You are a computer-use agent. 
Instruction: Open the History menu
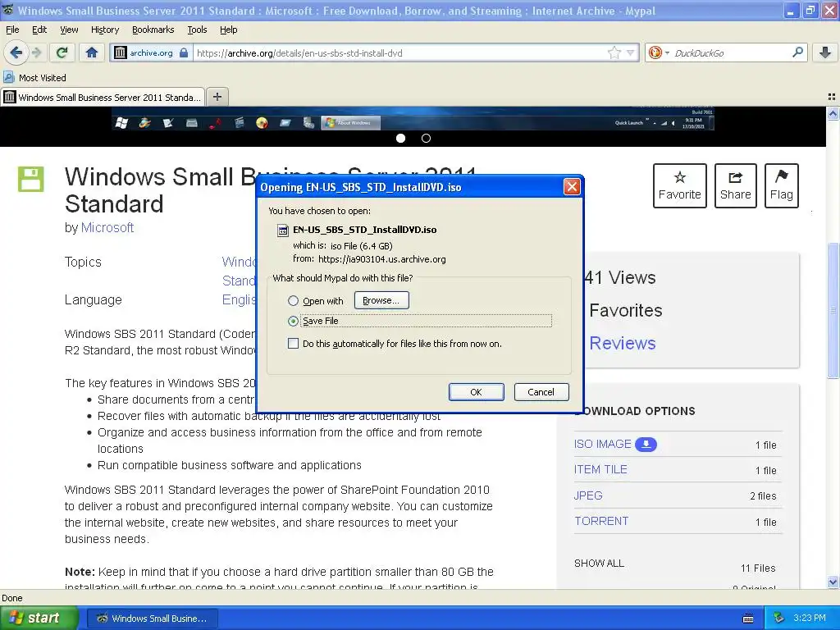click(x=104, y=30)
